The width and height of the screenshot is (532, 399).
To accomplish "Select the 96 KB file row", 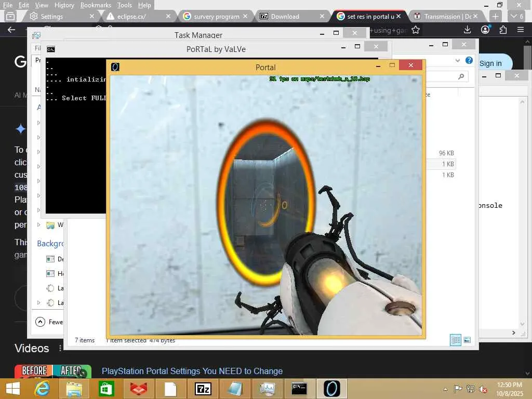I will click(441, 153).
